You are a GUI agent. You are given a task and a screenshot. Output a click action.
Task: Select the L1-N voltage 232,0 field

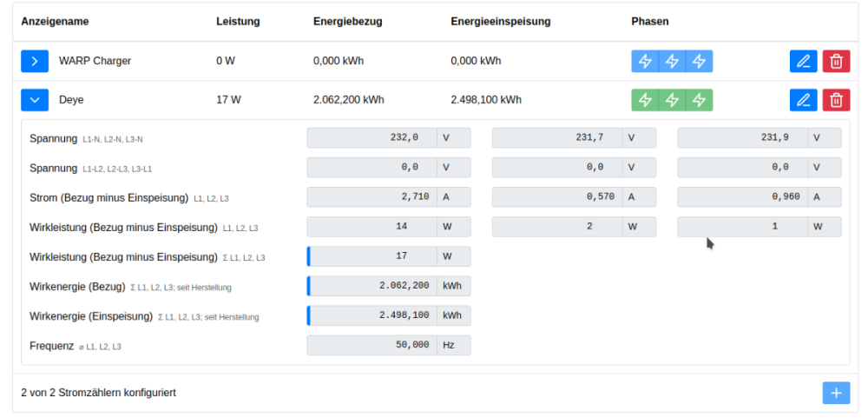372,138
